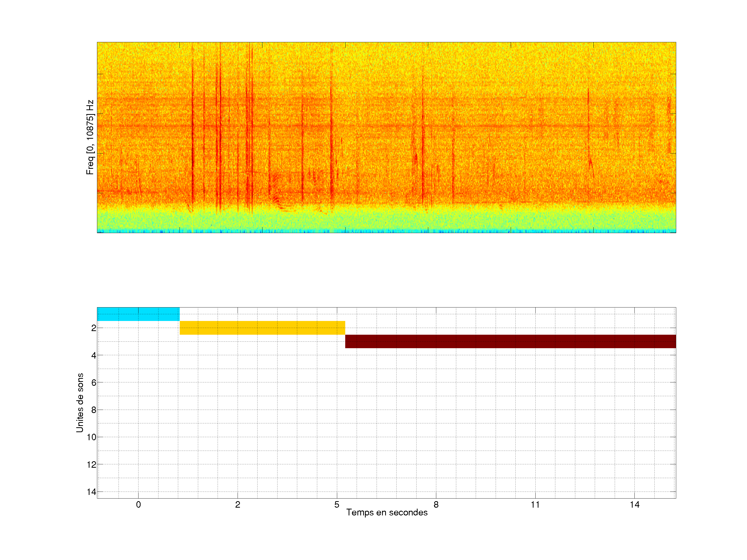Click x-axis tick label 5
Viewport: 747px width, 560px height.
[x=337, y=505]
